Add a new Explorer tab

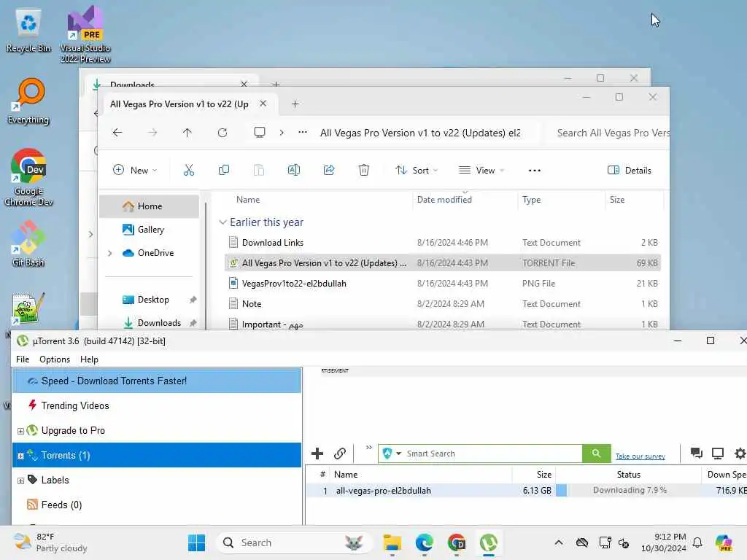[x=295, y=104]
